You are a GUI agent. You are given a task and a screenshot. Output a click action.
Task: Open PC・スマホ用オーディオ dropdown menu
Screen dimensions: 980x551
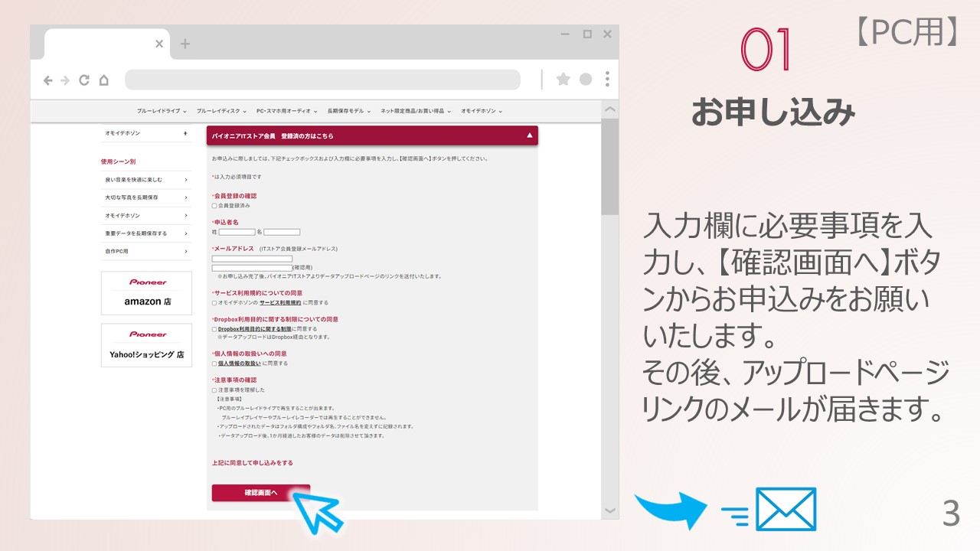(x=287, y=111)
